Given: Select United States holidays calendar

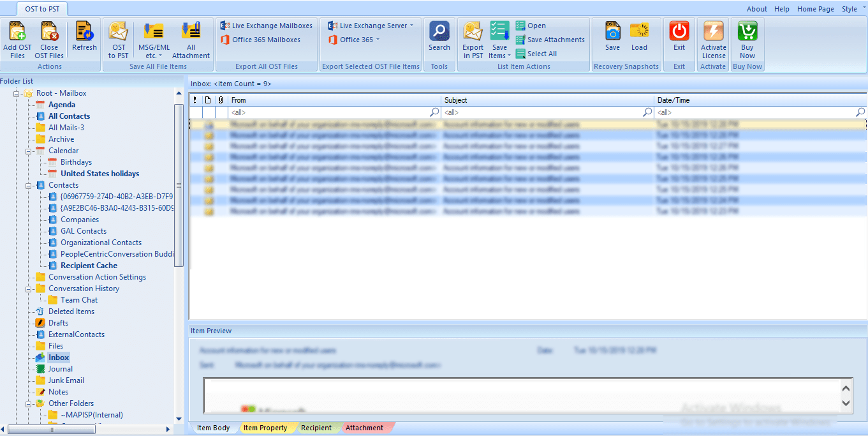Looking at the screenshot, I should [99, 174].
